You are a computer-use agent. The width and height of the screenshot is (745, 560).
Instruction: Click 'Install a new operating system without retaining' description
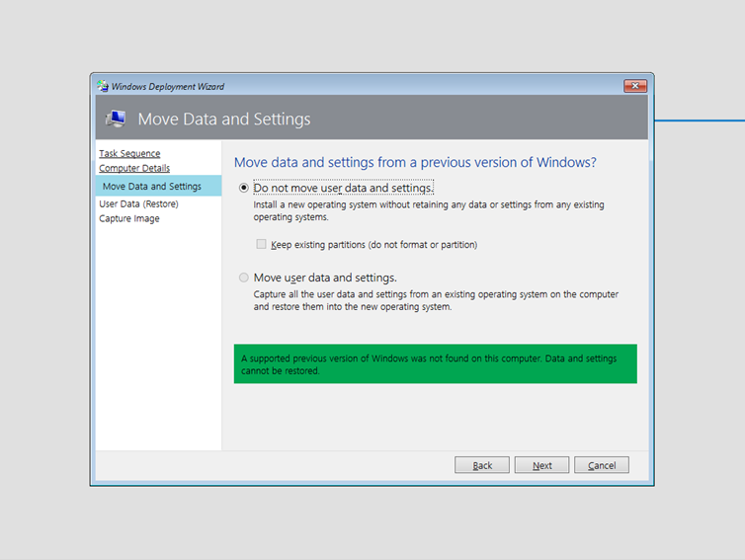[x=429, y=211]
